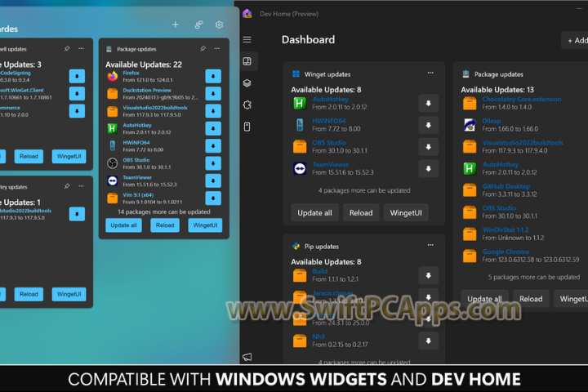Open Winget updates widget more options menu
The width and height of the screenshot is (588, 392).
tap(430, 73)
